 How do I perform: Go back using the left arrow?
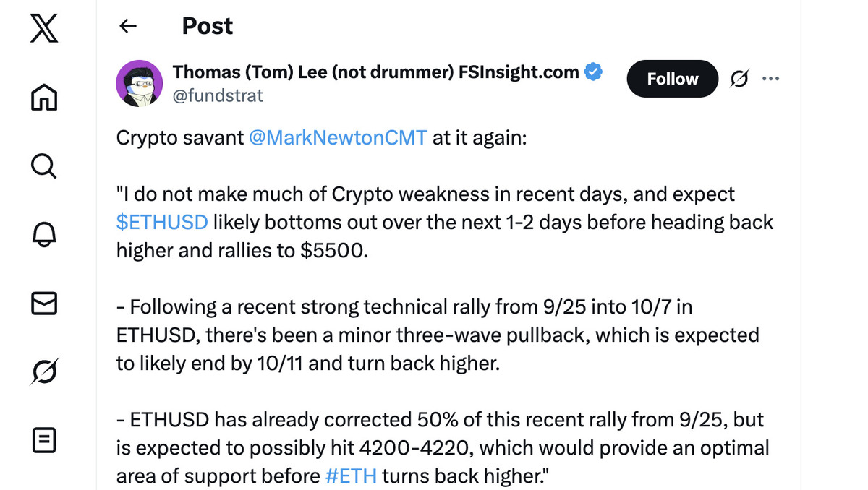(128, 27)
